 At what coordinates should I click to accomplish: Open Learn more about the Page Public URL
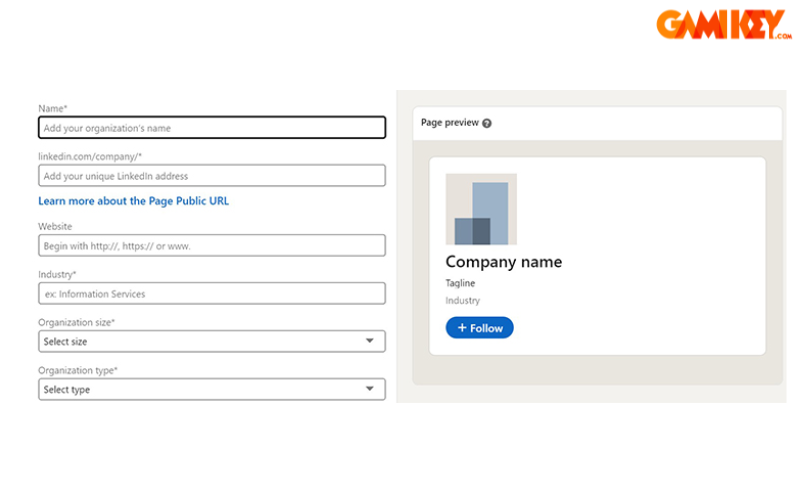click(x=134, y=201)
